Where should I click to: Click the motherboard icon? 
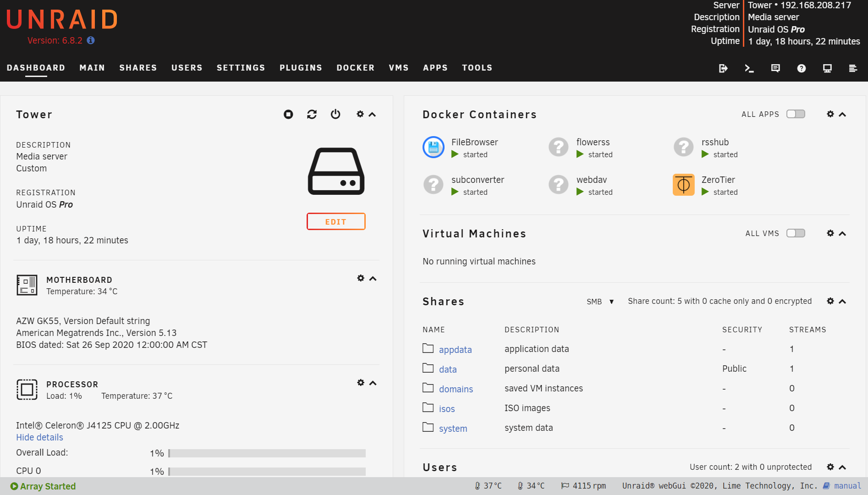(x=27, y=285)
